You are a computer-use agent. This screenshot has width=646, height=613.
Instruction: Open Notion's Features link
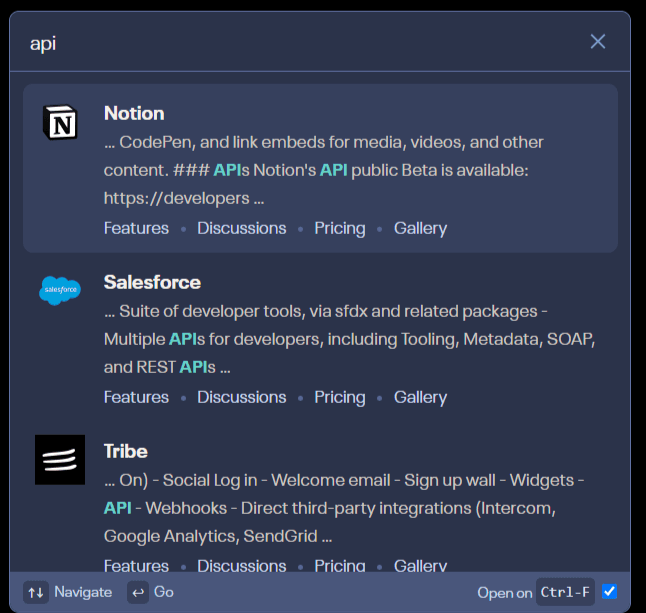136,228
